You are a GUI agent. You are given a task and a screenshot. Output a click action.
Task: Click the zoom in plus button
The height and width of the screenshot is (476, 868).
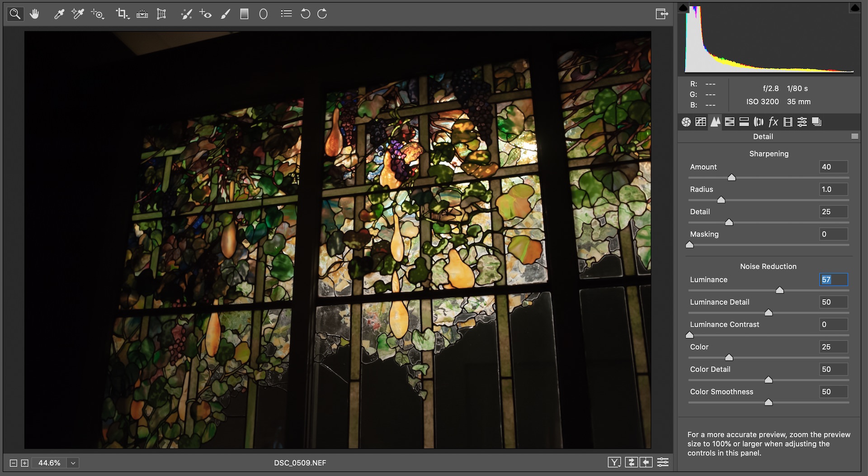(25, 463)
